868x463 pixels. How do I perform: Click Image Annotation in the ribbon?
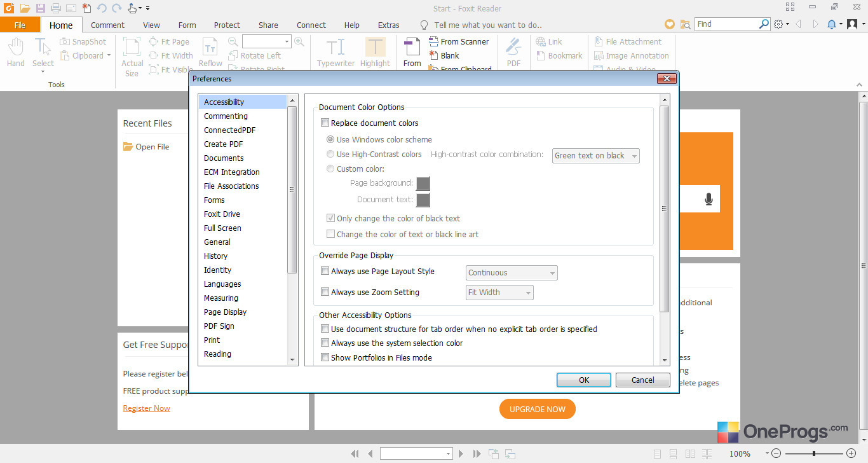click(632, 55)
